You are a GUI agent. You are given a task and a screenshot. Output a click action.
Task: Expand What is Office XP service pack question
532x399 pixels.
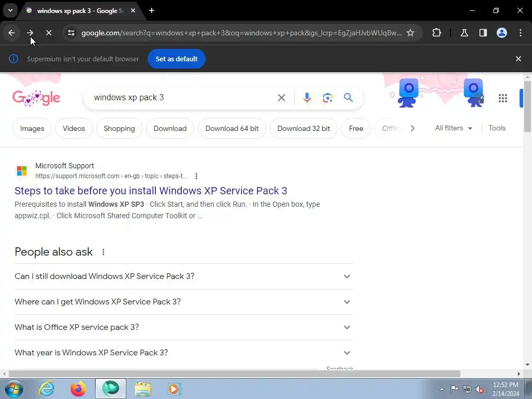pos(184,327)
